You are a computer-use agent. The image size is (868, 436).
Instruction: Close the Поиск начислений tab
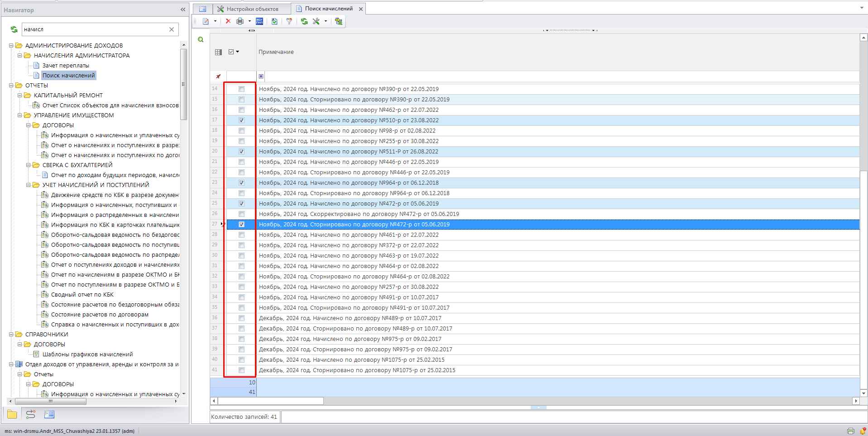coord(361,9)
